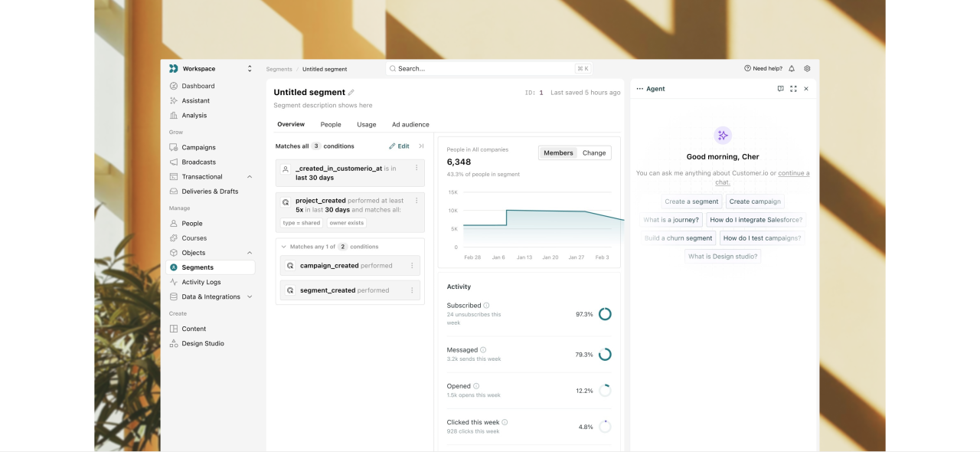
Task: Open Broadcasts megaphone item
Action: 198,162
